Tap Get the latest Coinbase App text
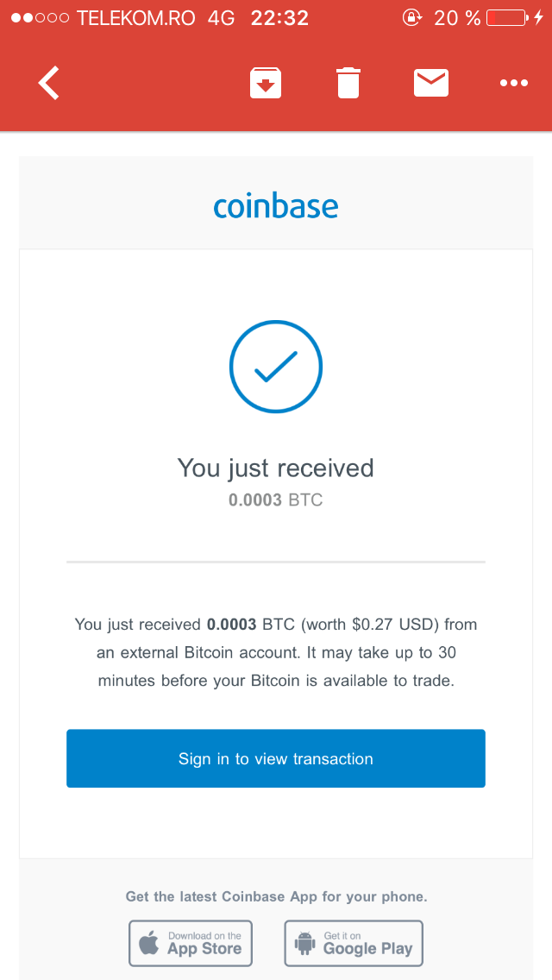552x980 pixels. tap(276, 897)
